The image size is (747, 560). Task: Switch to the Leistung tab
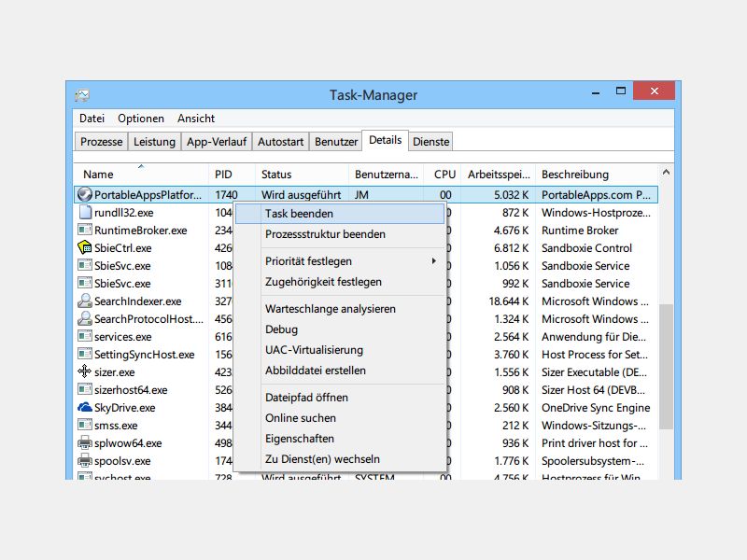(154, 142)
